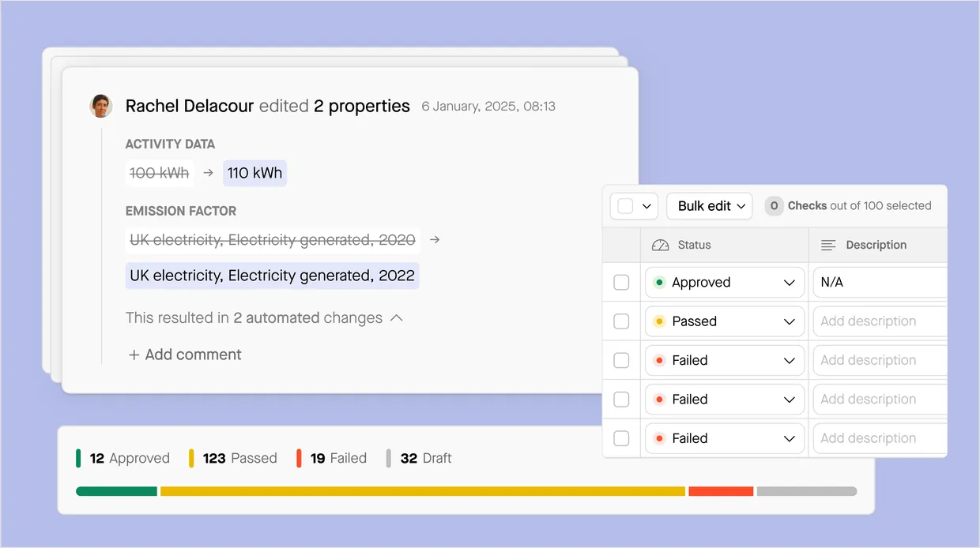The width and height of the screenshot is (980, 548).
Task: Click Rachel Delacour's avatar photo
Action: pos(101,107)
